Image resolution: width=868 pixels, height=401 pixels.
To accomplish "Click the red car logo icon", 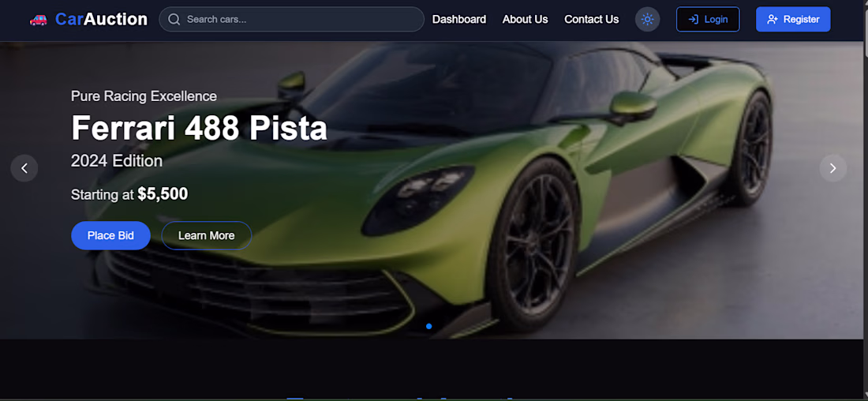I will point(38,20).
